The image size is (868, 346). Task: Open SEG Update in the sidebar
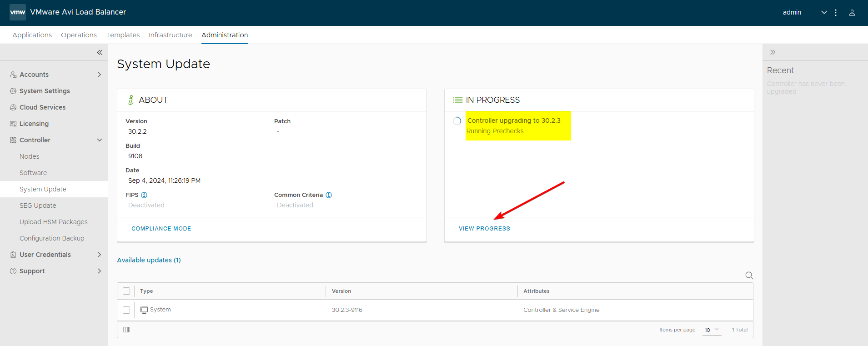(38, 206)
